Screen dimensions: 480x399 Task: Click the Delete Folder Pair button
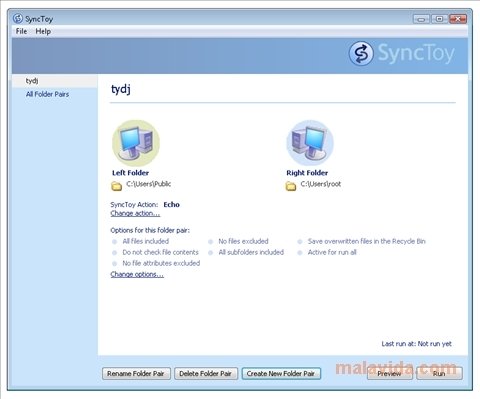click(x=206, y=374)
